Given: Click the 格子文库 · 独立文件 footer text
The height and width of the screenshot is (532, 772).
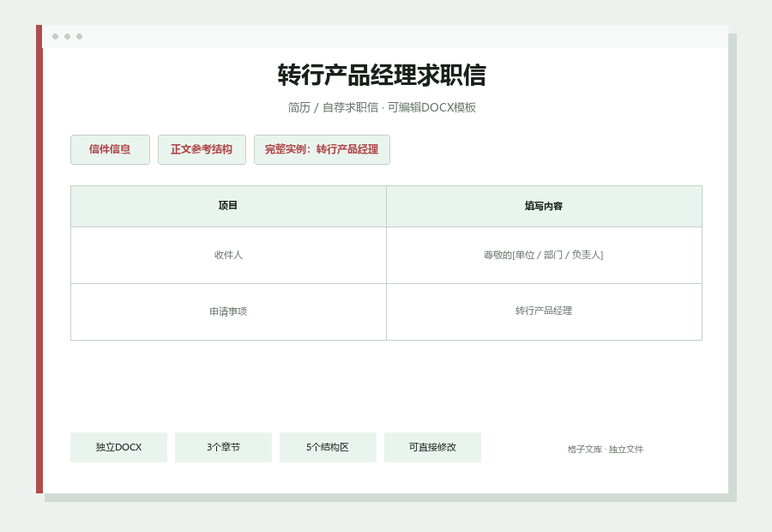Looking at the screenshot, I should coord(605,450).
